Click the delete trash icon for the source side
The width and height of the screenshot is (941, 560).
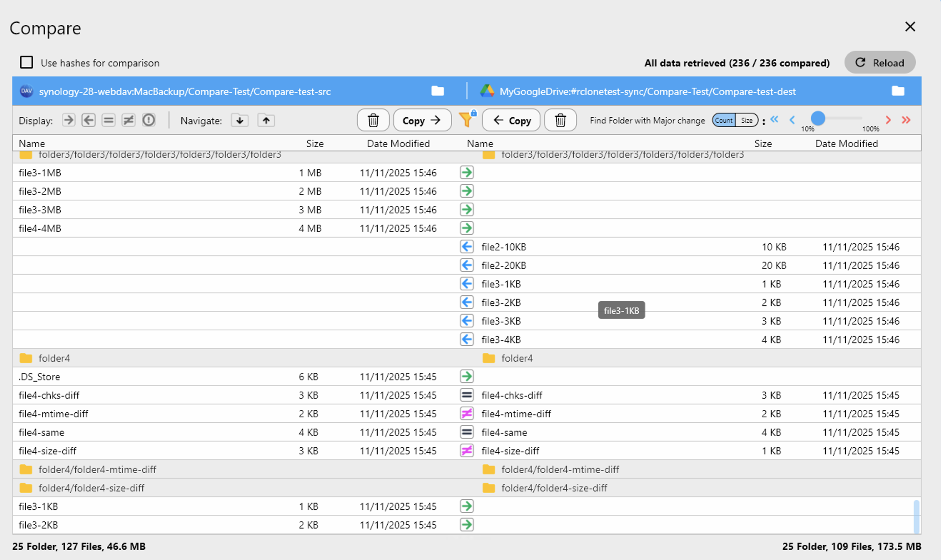pos(373,120)
